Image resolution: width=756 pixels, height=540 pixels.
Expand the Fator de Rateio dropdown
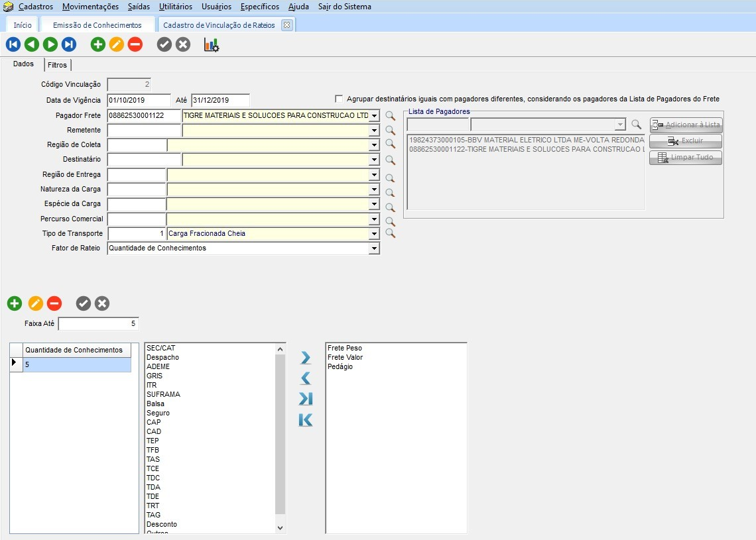coord(374,248)
